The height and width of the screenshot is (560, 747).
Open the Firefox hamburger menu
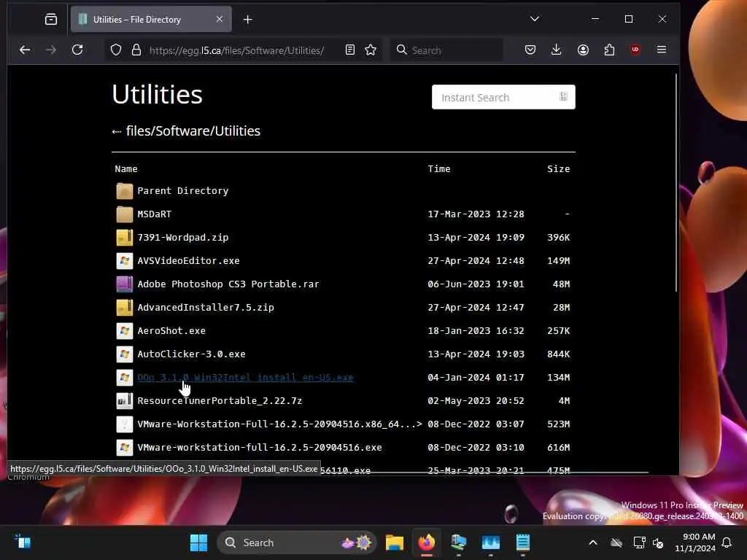click(662, 50)
